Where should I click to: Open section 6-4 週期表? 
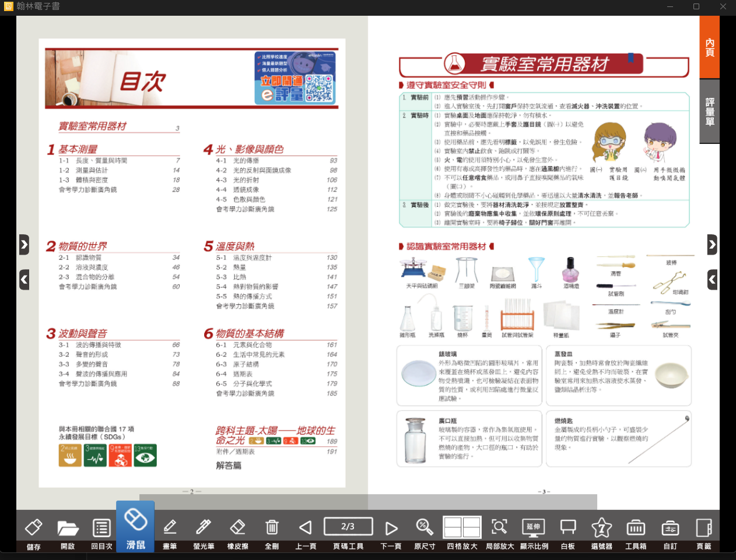coord(276,374)
